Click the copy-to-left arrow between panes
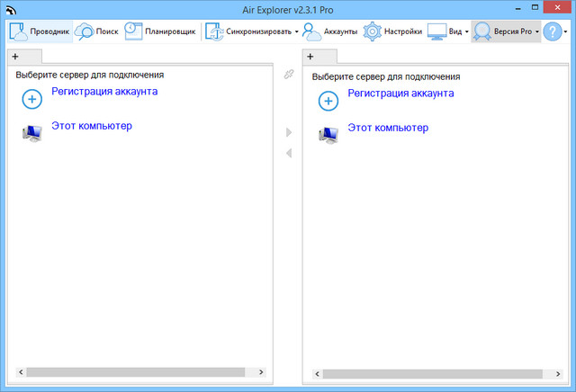 289,153
